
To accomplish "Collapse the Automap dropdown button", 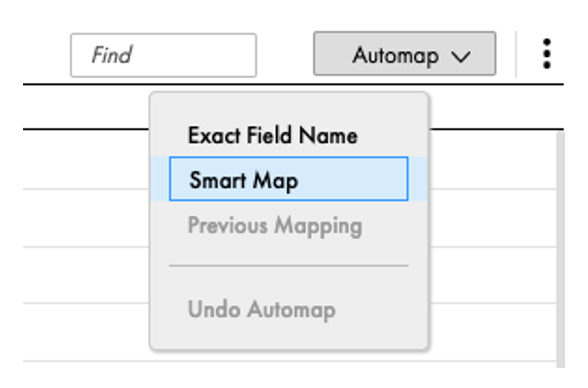I will tap(404, 54).
